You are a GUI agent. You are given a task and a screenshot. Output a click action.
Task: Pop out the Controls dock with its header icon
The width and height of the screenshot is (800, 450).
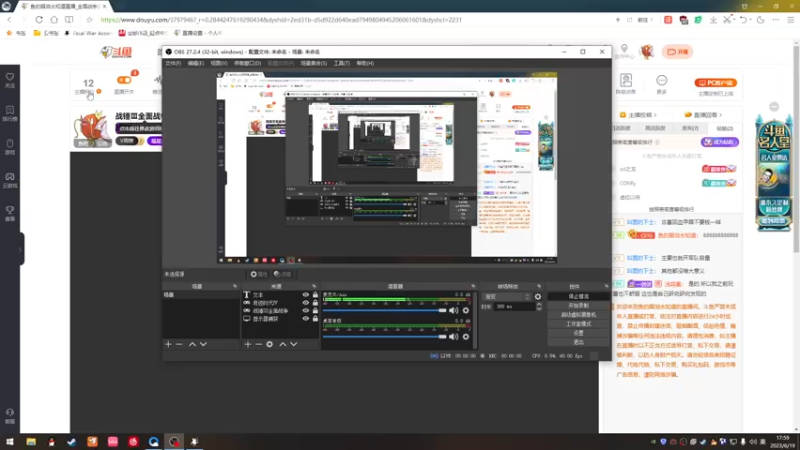606,286
